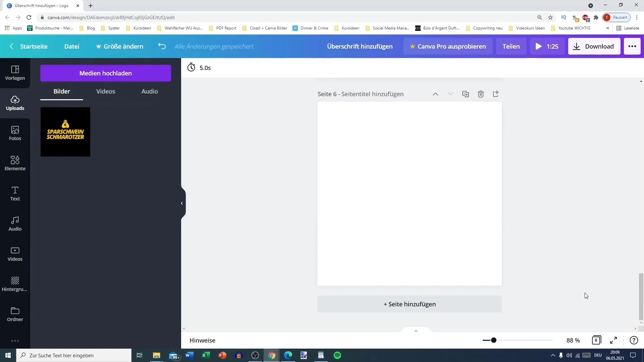
Task: Click the Uploads panel icon
Action: (15, 103)
